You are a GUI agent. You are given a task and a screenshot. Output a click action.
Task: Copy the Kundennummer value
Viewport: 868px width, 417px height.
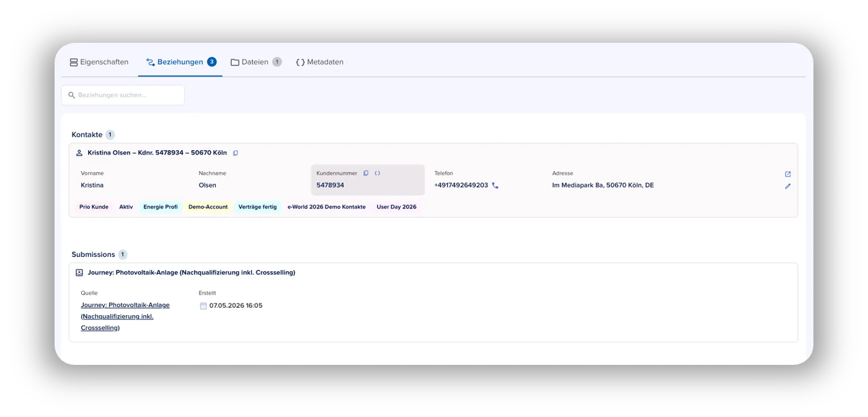pyautogui.click(x=366, y=173)
